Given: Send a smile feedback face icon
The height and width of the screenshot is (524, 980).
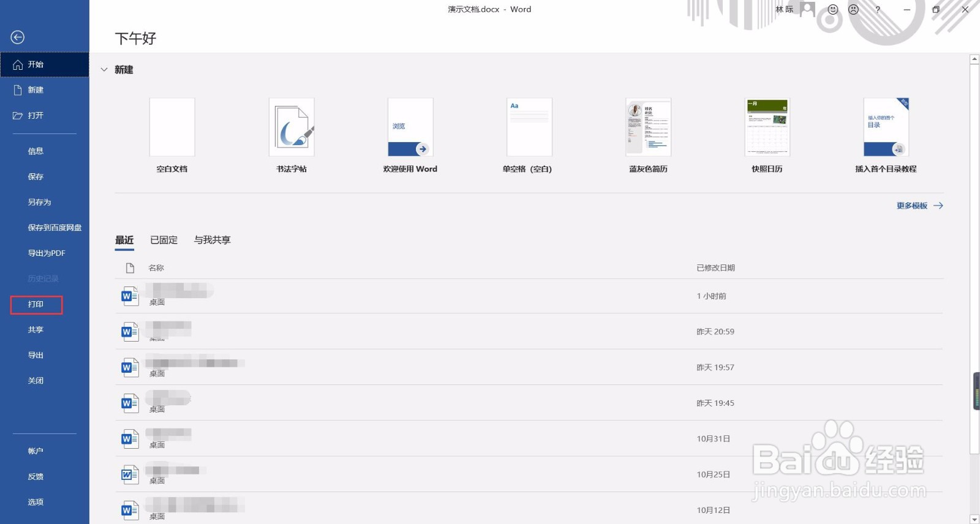Looking at the screenshot, I should point(833,9).
